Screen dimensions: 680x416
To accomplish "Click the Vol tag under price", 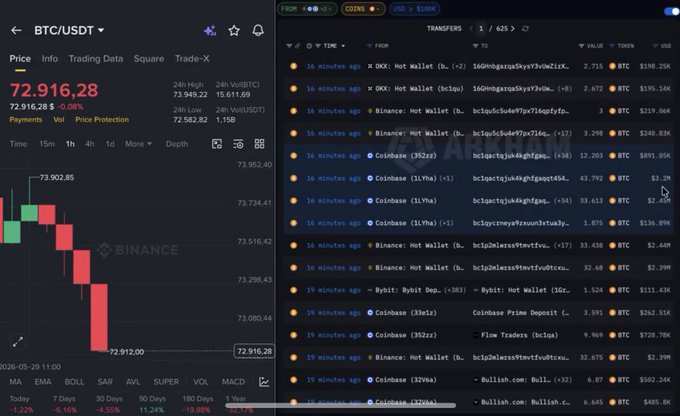I will point(59,120).
